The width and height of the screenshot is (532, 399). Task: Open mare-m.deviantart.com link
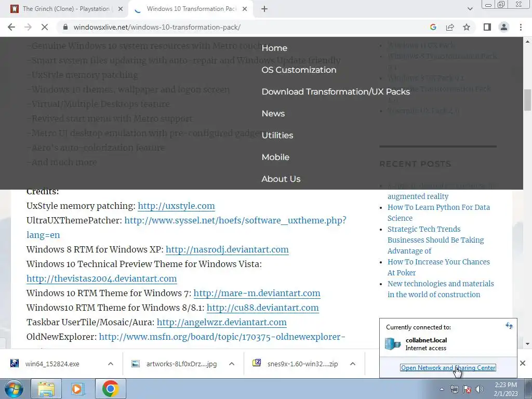pos(257,293)
